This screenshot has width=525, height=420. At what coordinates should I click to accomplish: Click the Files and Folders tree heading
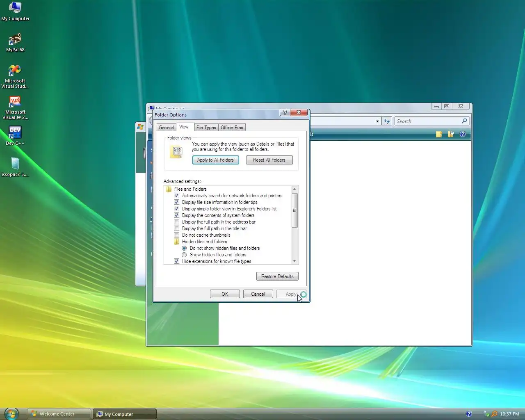pyautogui.click(x=190, y=189)
